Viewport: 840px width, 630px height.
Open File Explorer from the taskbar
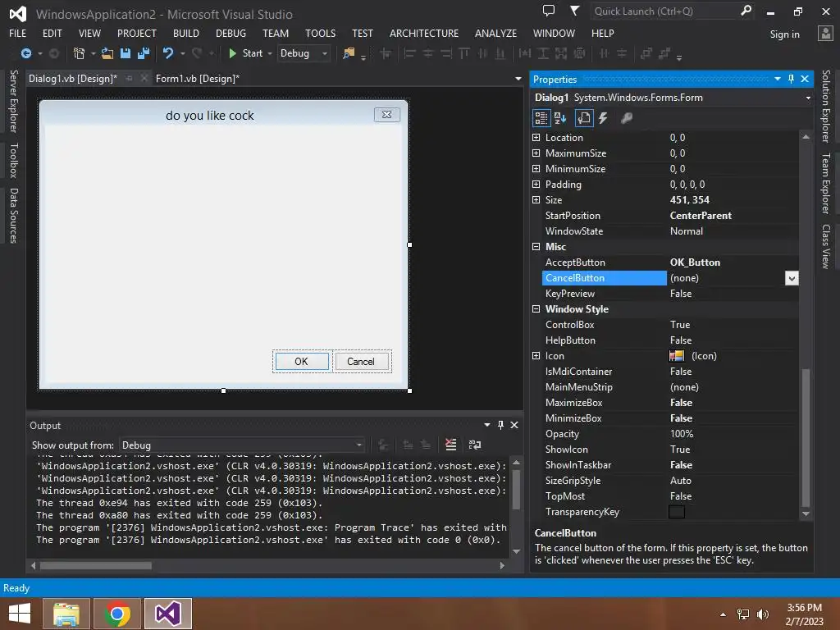[x=66, y=614]
